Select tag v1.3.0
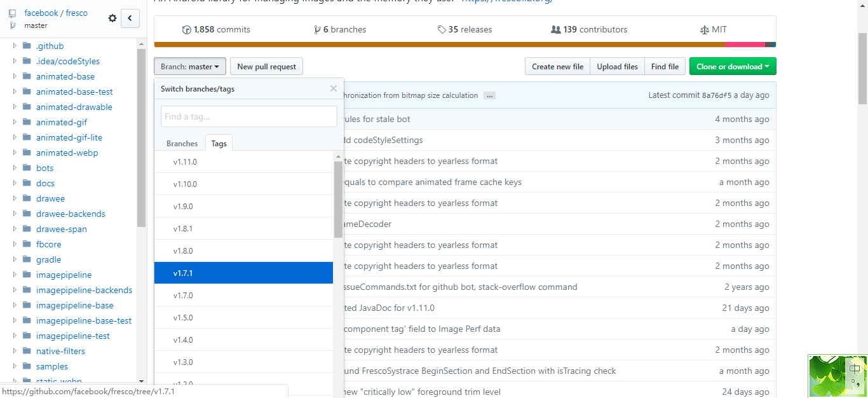 [243, 362]
